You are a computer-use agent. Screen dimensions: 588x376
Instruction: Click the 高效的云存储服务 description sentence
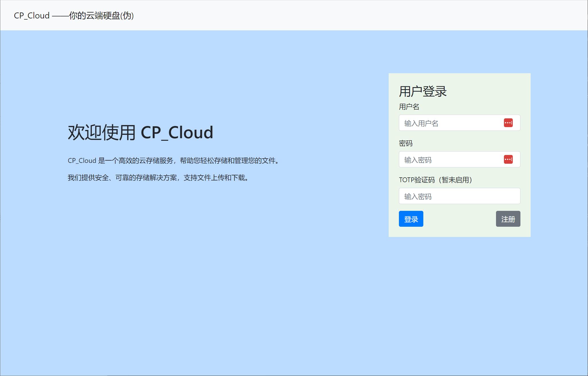(x=173, y=161)
